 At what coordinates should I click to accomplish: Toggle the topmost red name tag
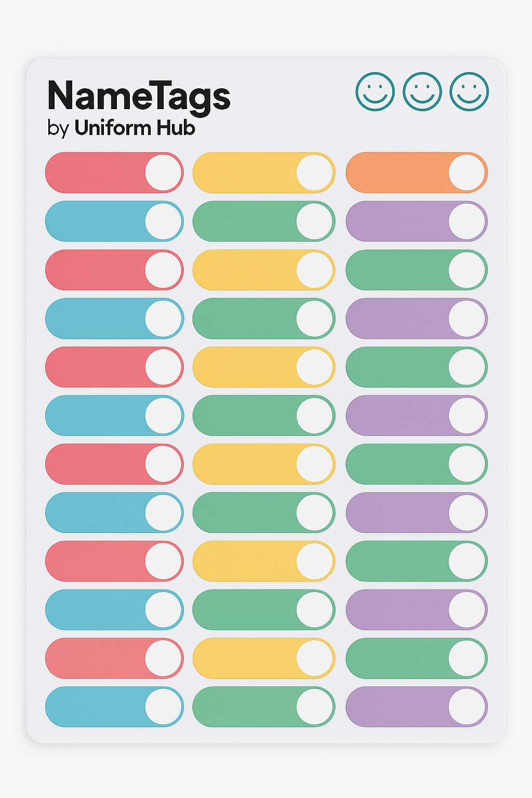point(114,172)
